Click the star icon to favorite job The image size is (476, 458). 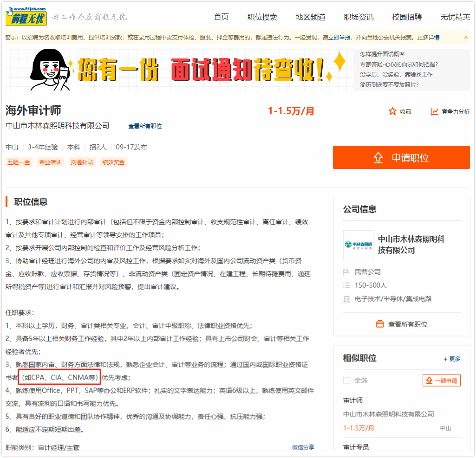392,111
